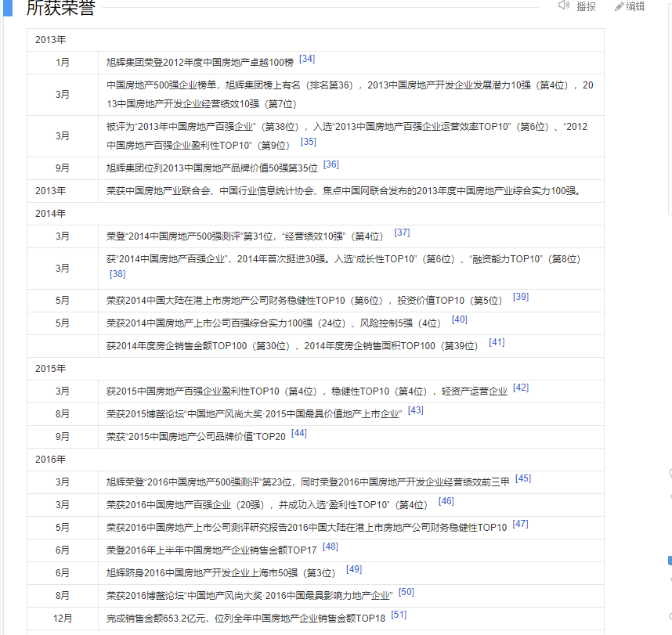Click the 2016年 year header row
Viewport: 672px width, 635px height.
(316, 460)
